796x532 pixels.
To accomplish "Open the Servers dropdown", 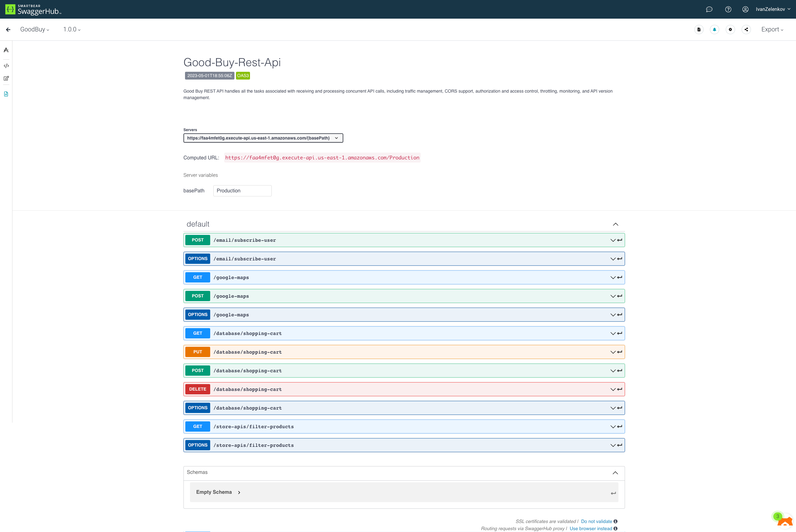I will tap(263, 138).
